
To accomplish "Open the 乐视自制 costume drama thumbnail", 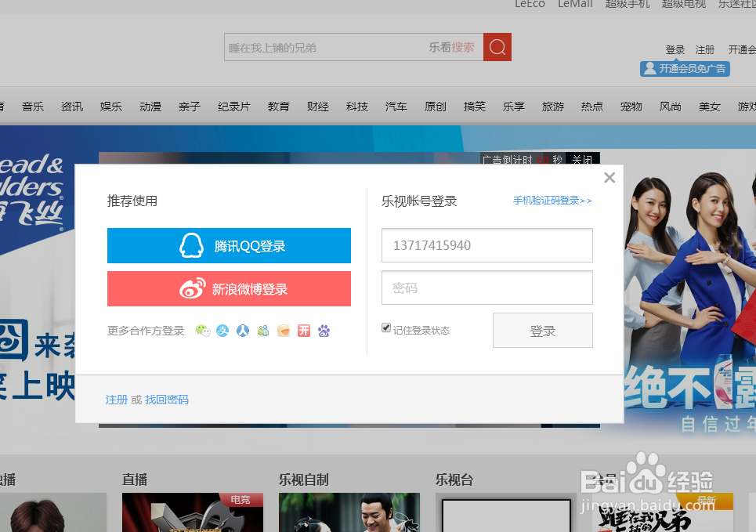I will pyautogui.click(x=349, y=512).
